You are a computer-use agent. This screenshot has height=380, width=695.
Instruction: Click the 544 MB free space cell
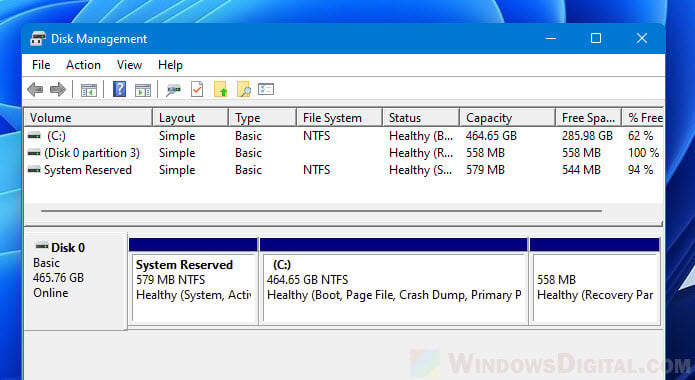(581, 170)
